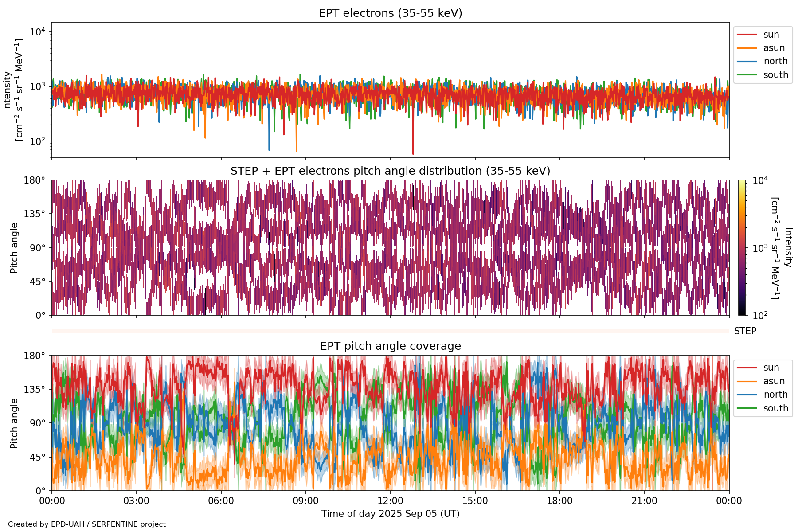The height and width of the screenshot is (532, 798).
Task: Click the 12:00 tick label on time axis
Action: pyautogui.click(x=390, y=501)
